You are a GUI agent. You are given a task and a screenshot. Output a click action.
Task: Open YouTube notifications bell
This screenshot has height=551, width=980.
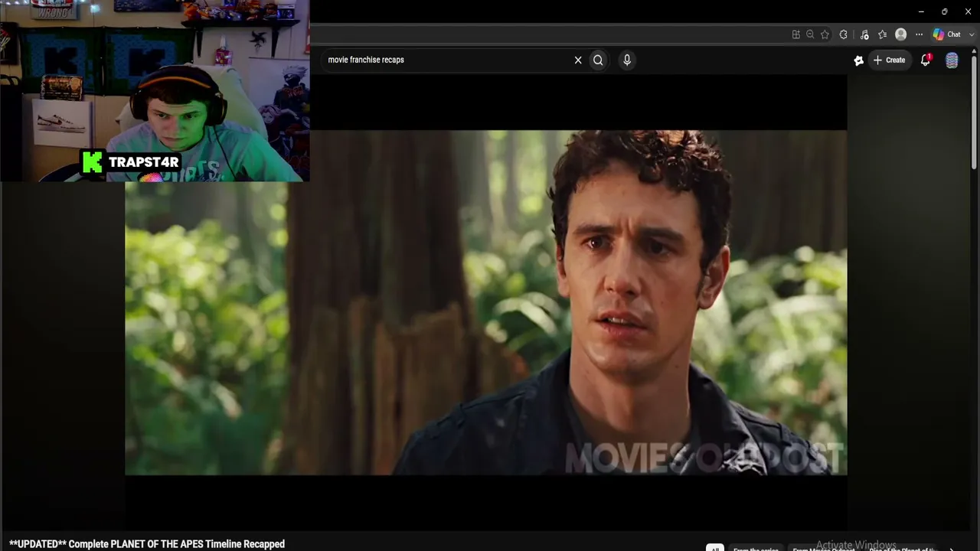point(926,60)
